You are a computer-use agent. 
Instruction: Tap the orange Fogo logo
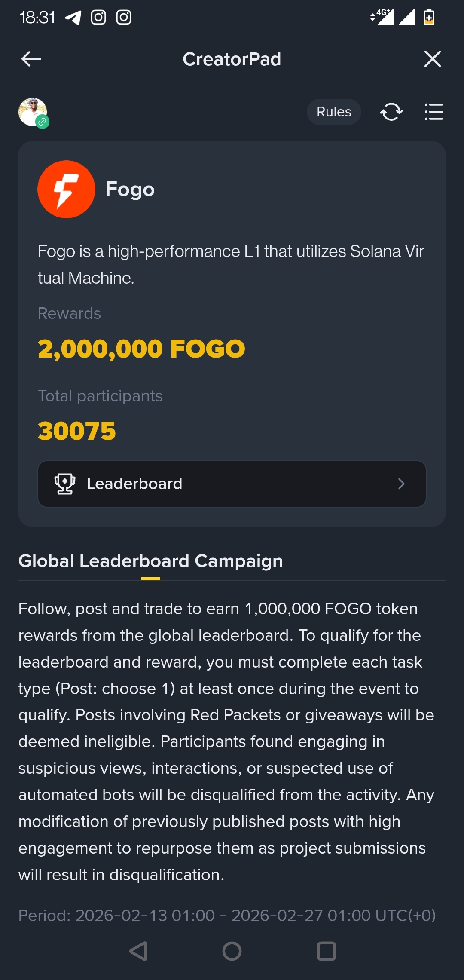(66, 189)
